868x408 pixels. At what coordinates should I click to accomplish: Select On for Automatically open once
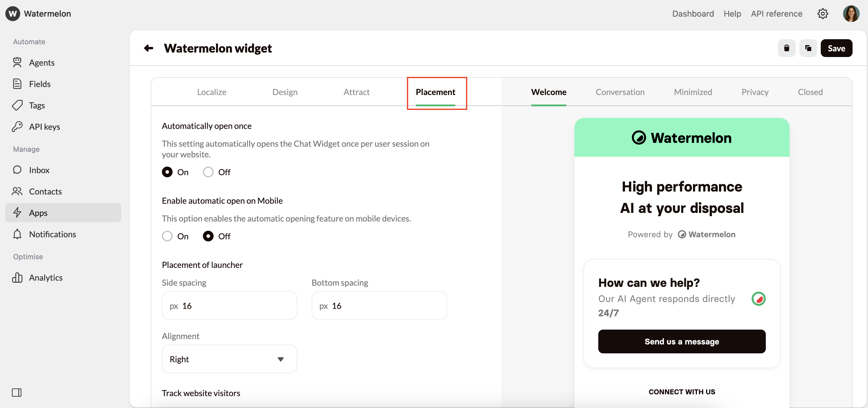(167, 172)
